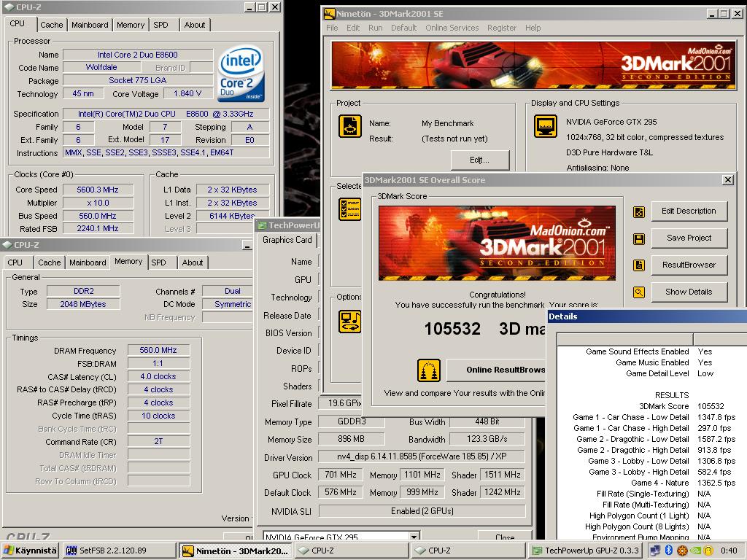Click taskbar clock showing 0:40
The height and width of the screenshot is (560, 747).
tap(729, 550)
